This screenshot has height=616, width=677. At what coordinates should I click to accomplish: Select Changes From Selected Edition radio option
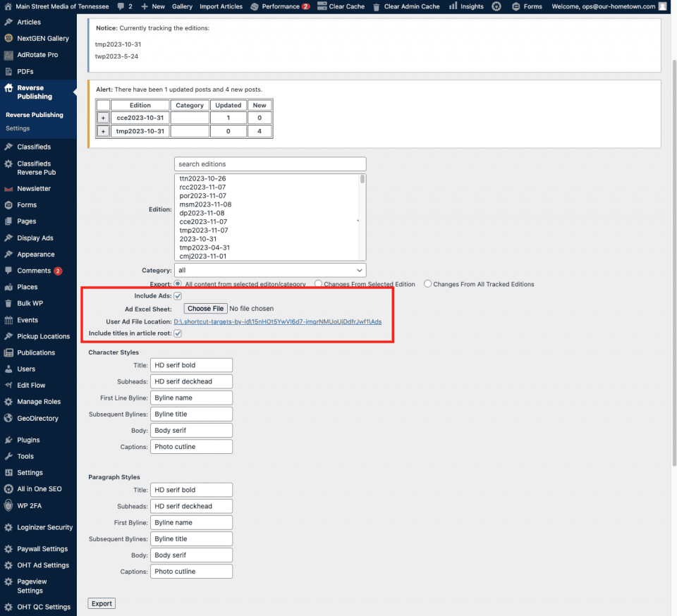pos(319,284)
